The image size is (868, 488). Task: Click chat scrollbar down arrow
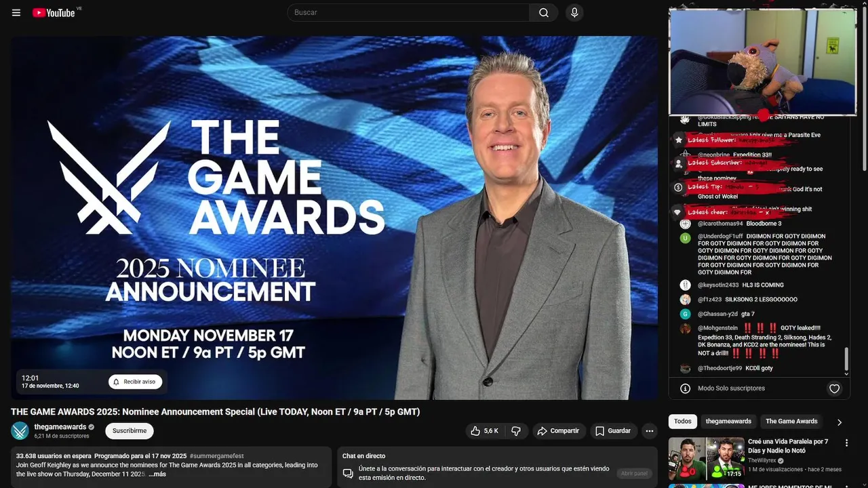click(846, 373)
